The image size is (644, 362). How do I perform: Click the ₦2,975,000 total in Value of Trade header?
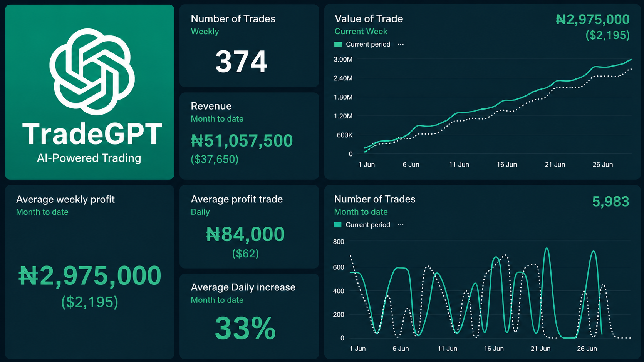tap(593, 19)
